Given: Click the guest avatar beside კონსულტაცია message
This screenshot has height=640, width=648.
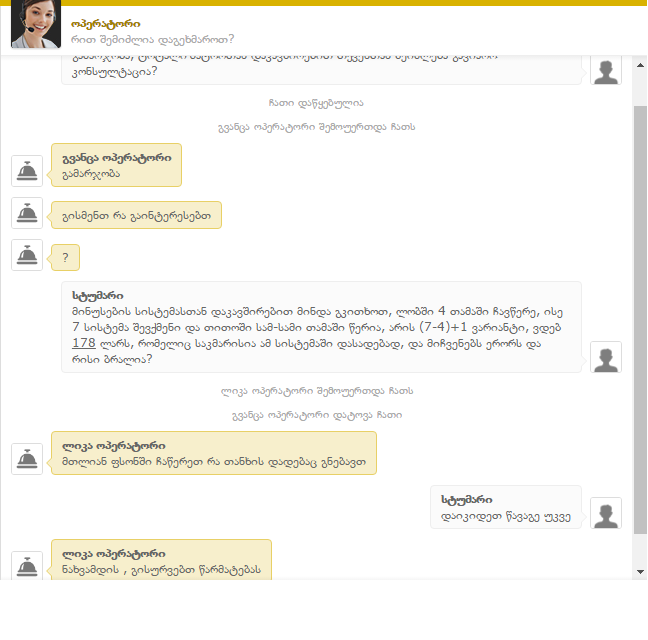Looking at the screenshot, I should 606,71.
